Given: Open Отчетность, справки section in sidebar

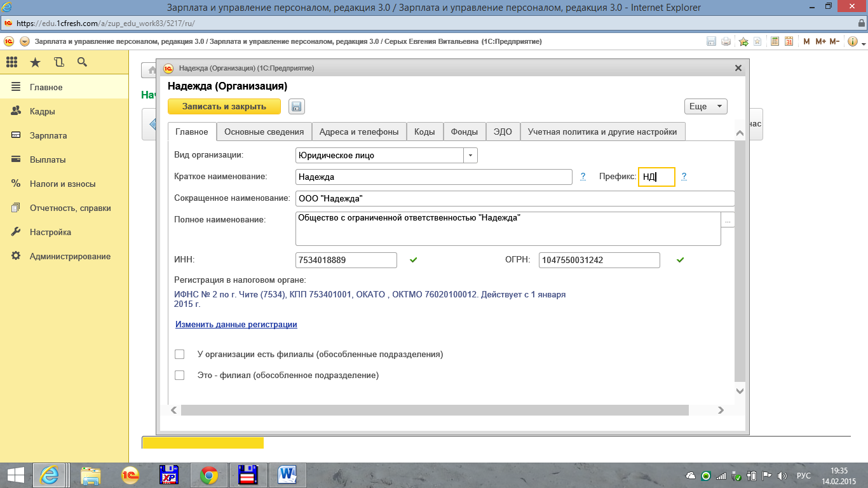Looking at the screenshot, I should point(64,208).
